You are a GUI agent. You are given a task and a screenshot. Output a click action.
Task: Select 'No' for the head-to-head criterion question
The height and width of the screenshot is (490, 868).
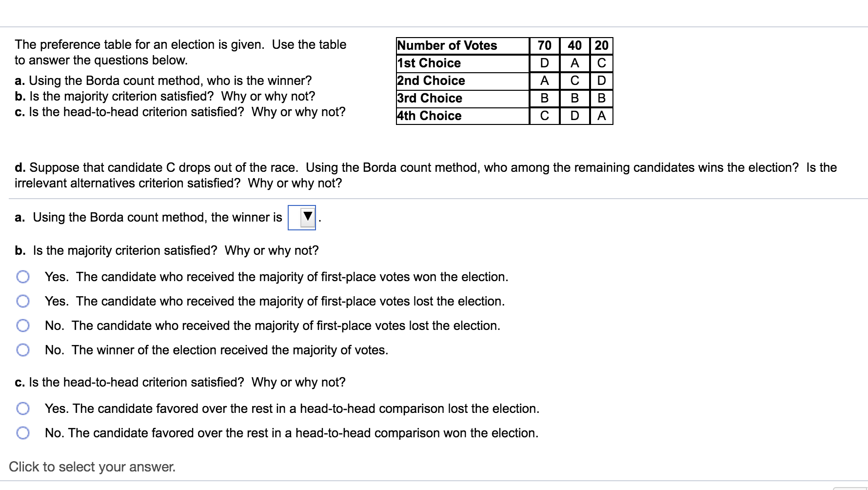coord(22,433)
